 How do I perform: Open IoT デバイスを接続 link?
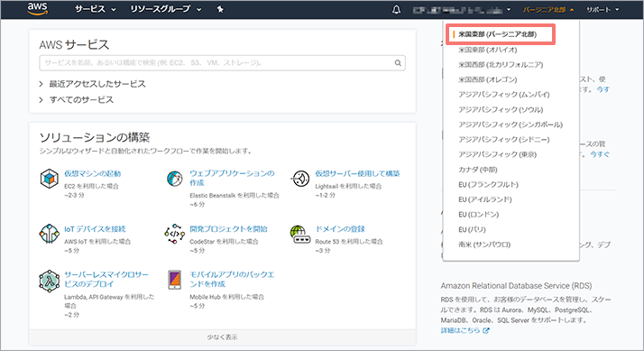pyautogui.click(x=95, y=229)
